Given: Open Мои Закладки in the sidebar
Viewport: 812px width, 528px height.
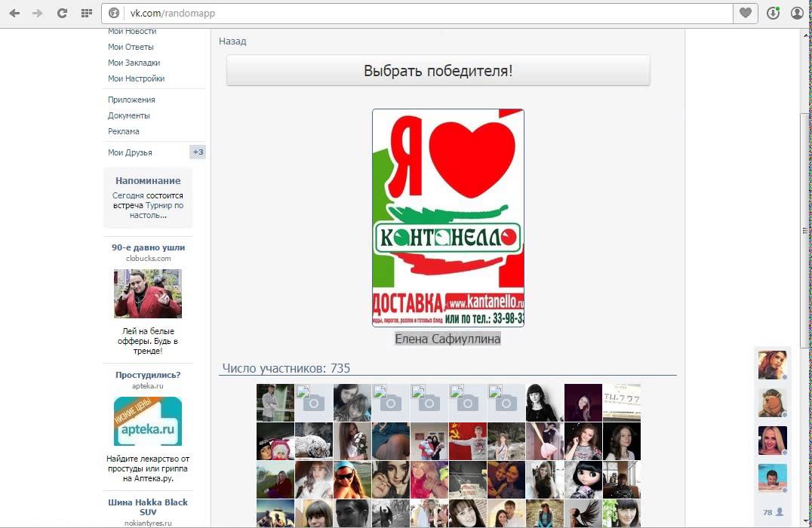Looking at the screenshot, I should [x=134, y=63].
